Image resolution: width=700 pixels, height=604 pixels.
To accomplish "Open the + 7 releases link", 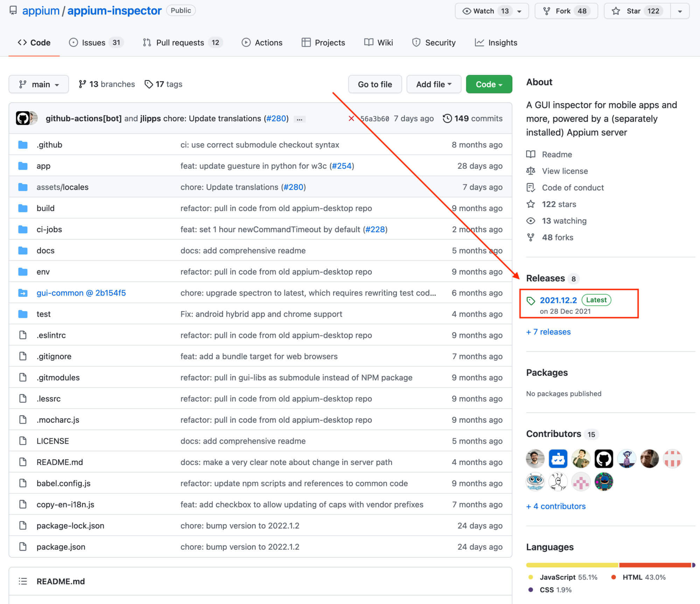I will click(548, 332).
